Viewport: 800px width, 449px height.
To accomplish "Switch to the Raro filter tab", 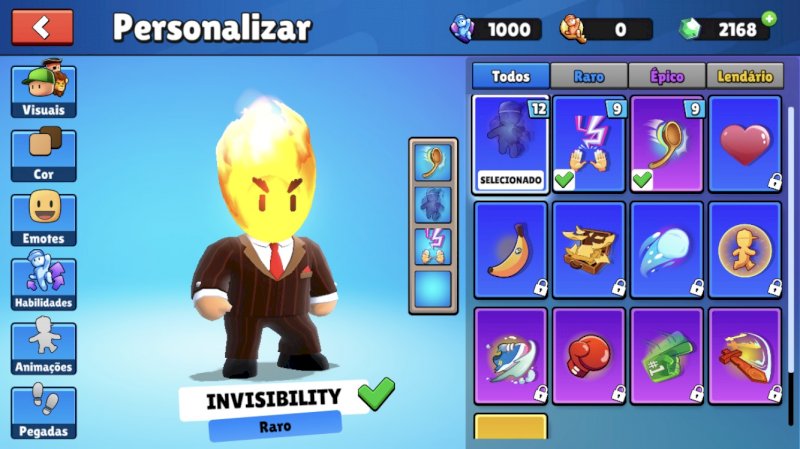I will click(589, 76).
